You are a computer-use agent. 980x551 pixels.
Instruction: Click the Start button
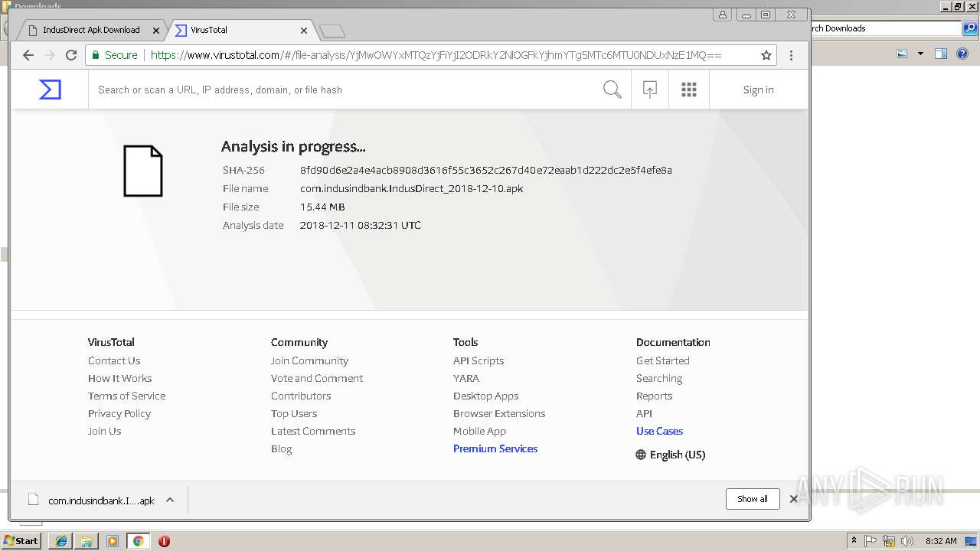[x=21, y=541]
